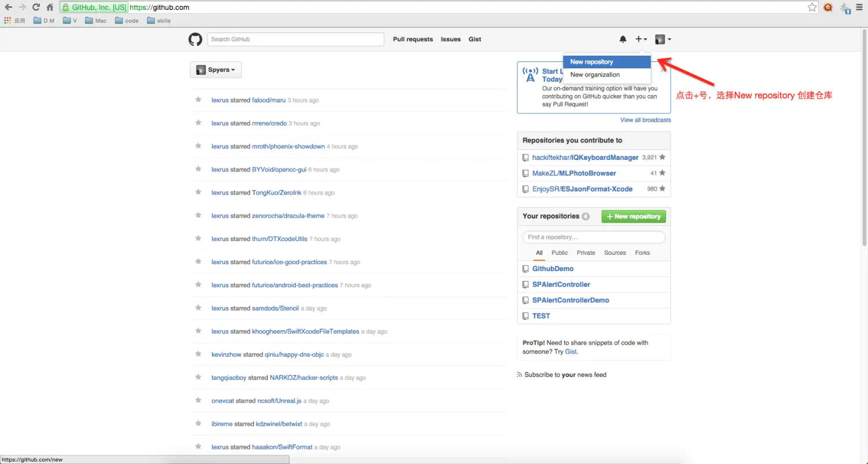This screenshot has height=464, width=868.
Task: Switch to the Public repositories tab
Action: (x=560, y=253)
